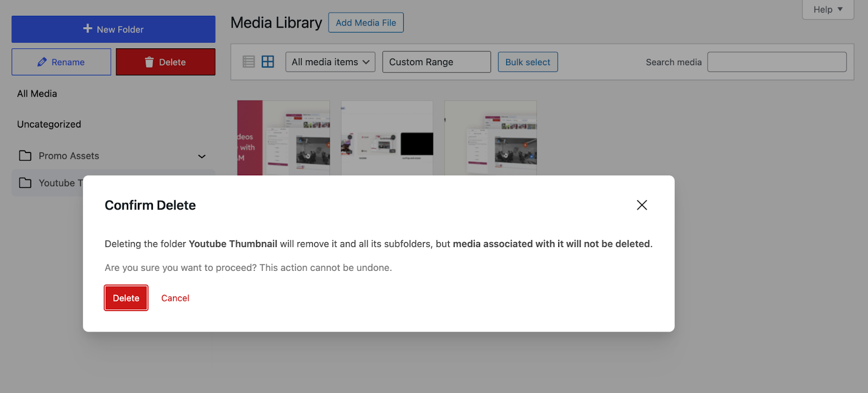This screenshot has height=393, width=868.
Task: Select the Uncategorized folder
Action: pos(49,124)
